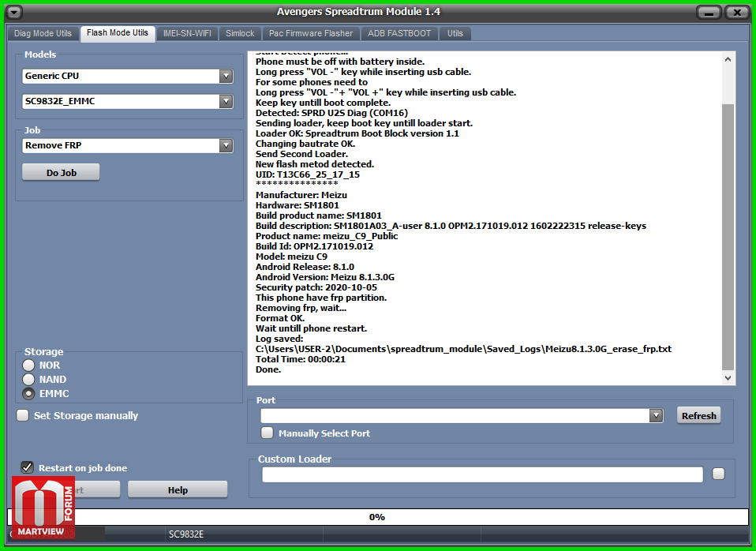Tick the Custom Loader checkbox
This screenshot has width=756, height=551.
(718, 474)
